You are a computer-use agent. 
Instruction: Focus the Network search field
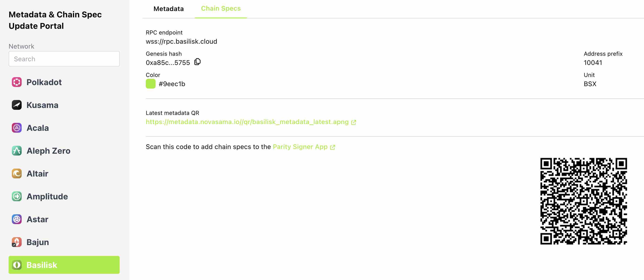coord(64,59)
